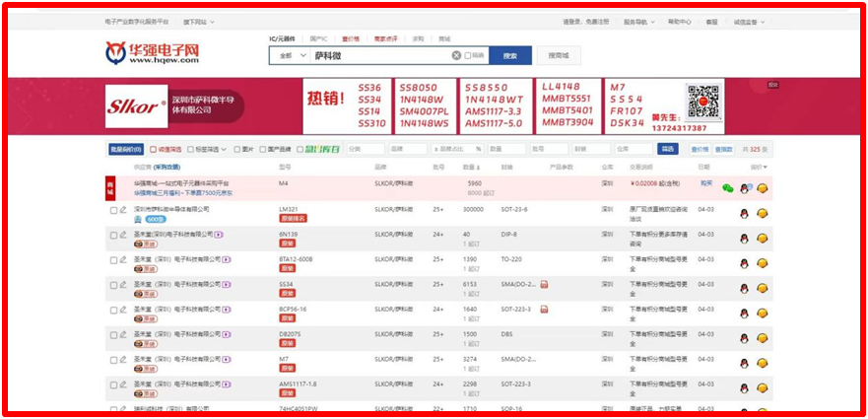Click the QR code in the Slkor banner
This screenshot has width=868, height=419.
click(x=703, y=103)
